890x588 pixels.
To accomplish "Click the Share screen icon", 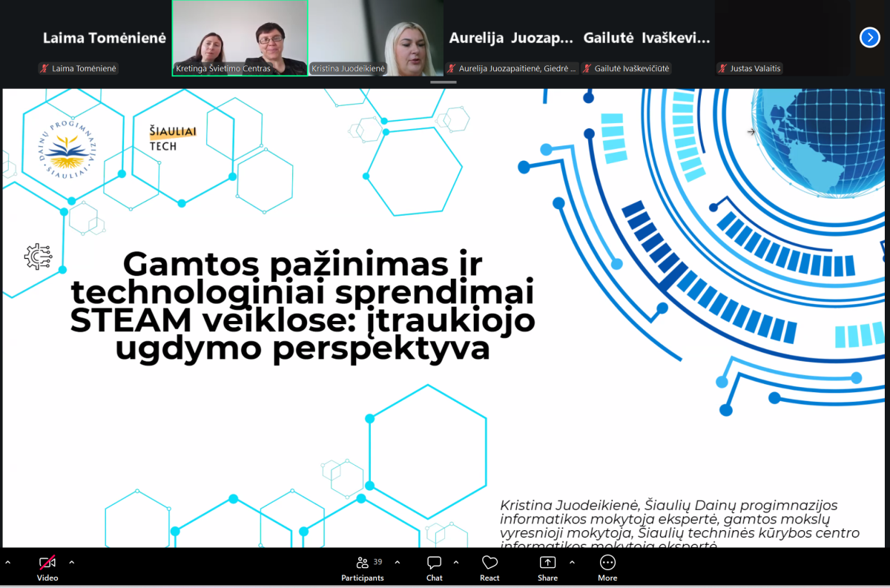I will coord(547,563).
